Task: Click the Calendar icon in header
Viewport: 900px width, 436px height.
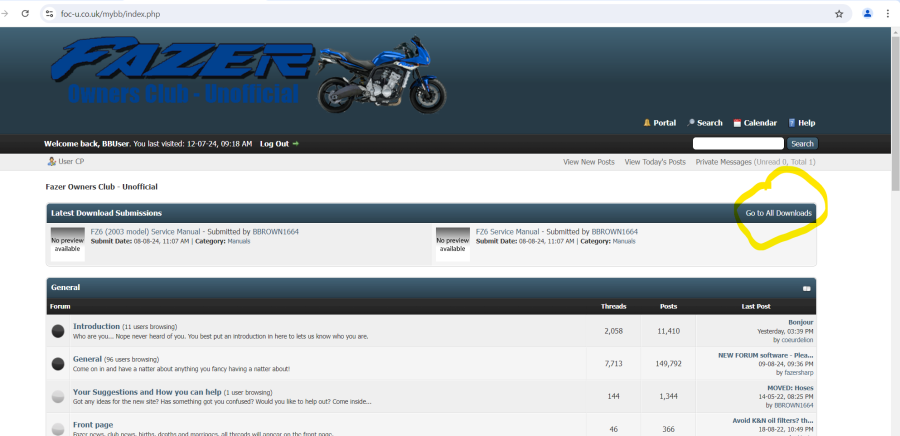Action: tap(737, 123)
